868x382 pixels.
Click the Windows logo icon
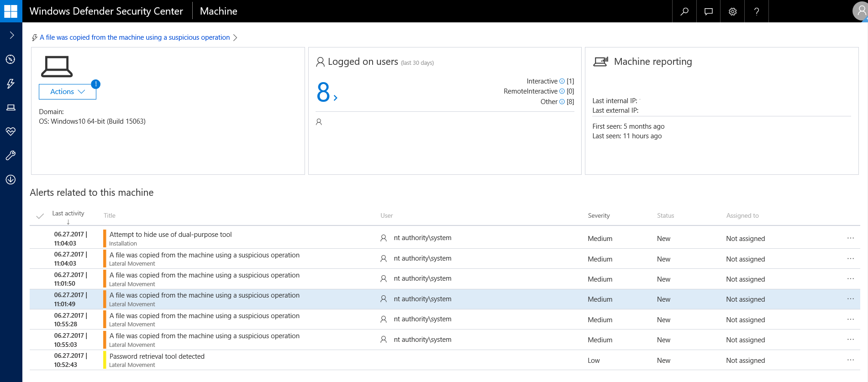click(x=11, y=11)
